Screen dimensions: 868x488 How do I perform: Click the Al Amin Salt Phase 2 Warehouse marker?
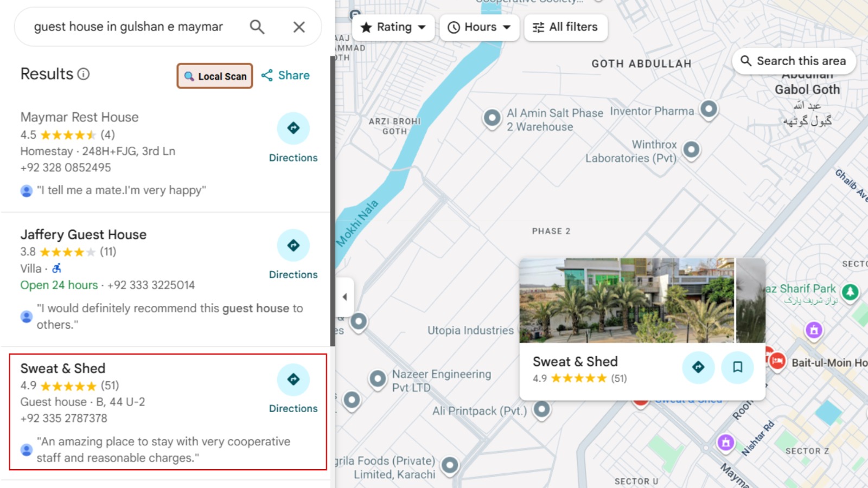[492, 118]
